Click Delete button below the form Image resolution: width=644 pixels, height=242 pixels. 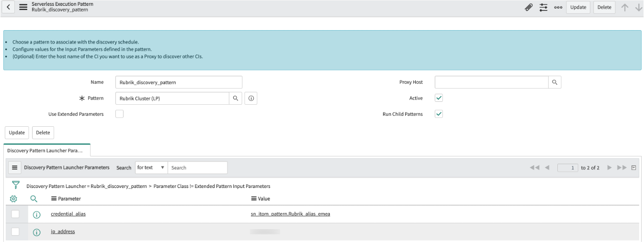(43, 132)
